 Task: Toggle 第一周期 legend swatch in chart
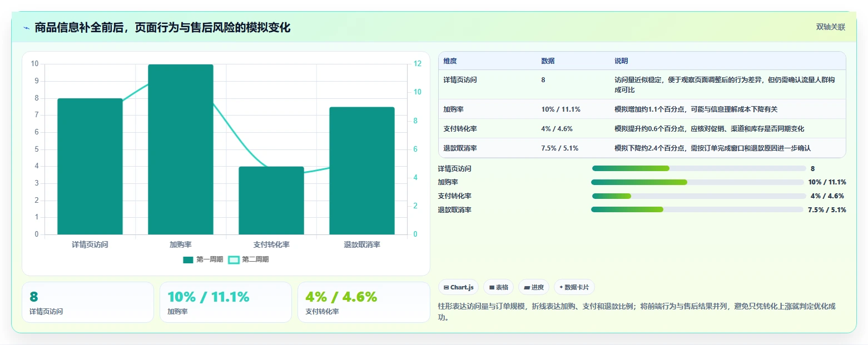click(188, 259)
